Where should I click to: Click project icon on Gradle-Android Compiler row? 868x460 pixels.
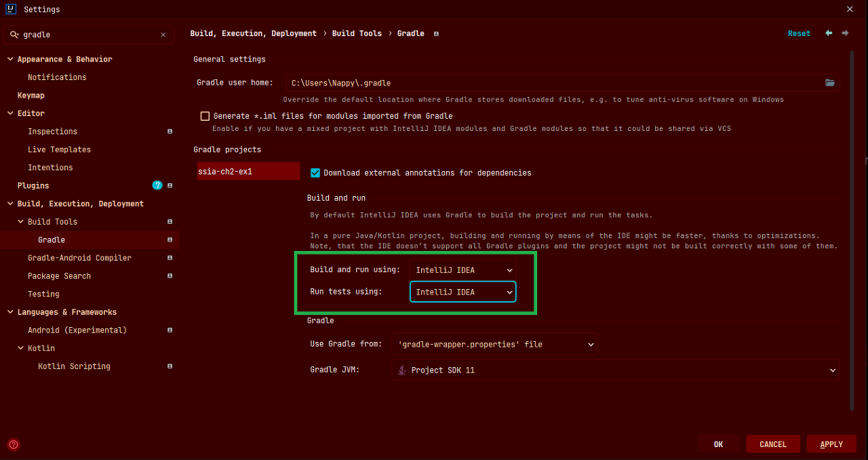[170, 258]
